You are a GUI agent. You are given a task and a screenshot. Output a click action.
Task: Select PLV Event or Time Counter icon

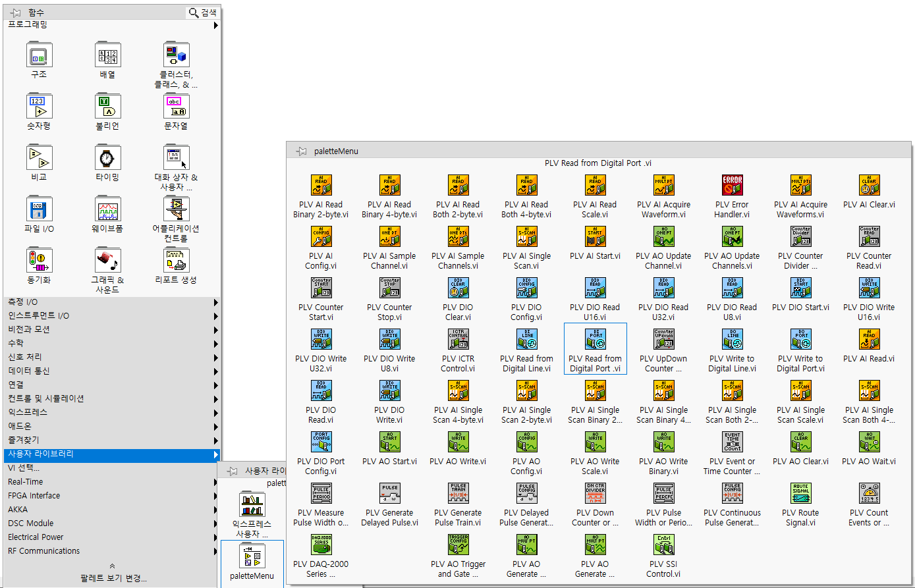732,442
